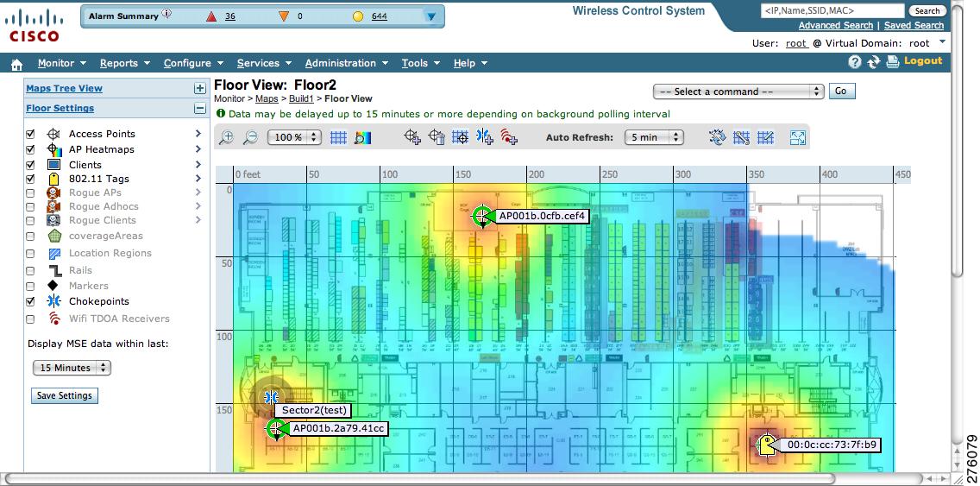
Task: Open the Auto Refresh 5 min dropdown
Action: (x=654, y=137)
